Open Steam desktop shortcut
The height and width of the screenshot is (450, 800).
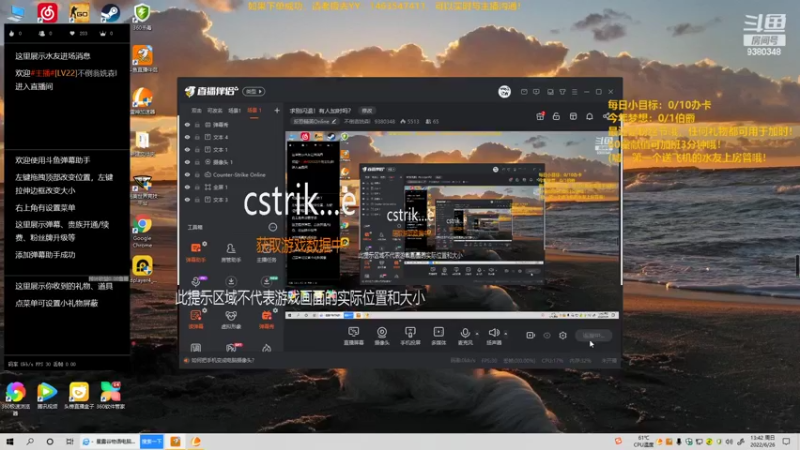click(x=110, y=13)
